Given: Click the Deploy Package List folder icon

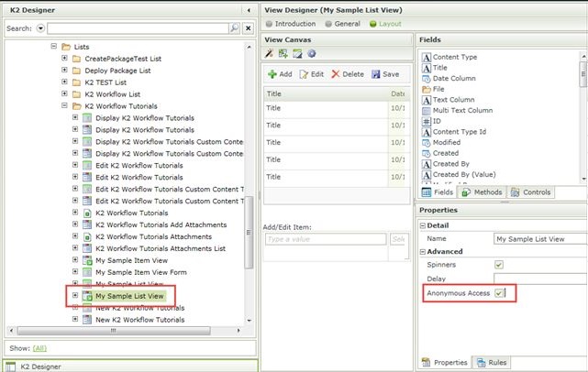Looking at the screenshot, I should tap(76, 71).
